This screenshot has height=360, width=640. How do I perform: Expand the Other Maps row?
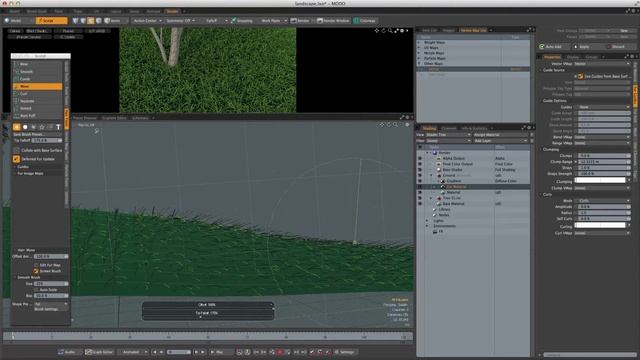pyautogui.click(x=419, y=64)
